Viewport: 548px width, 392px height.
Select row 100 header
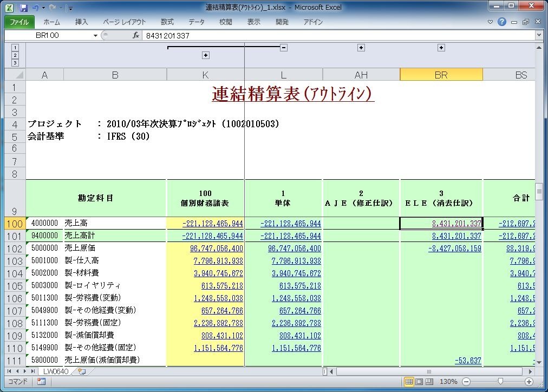[x=15, y=224]
